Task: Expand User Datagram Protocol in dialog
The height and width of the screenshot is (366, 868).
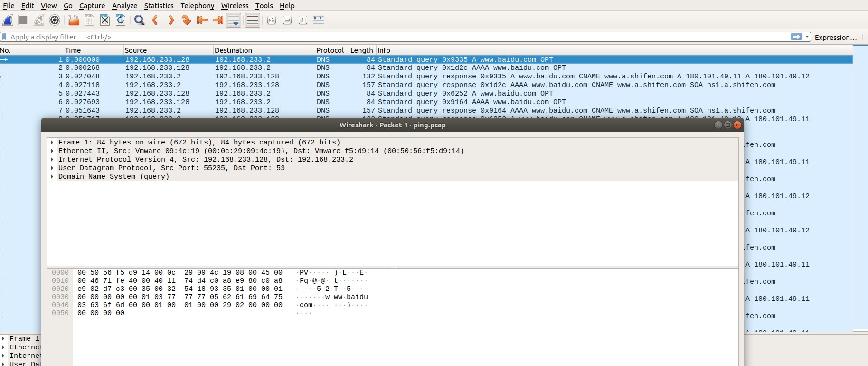Action: pyautogui.click(x=52, y=168)
